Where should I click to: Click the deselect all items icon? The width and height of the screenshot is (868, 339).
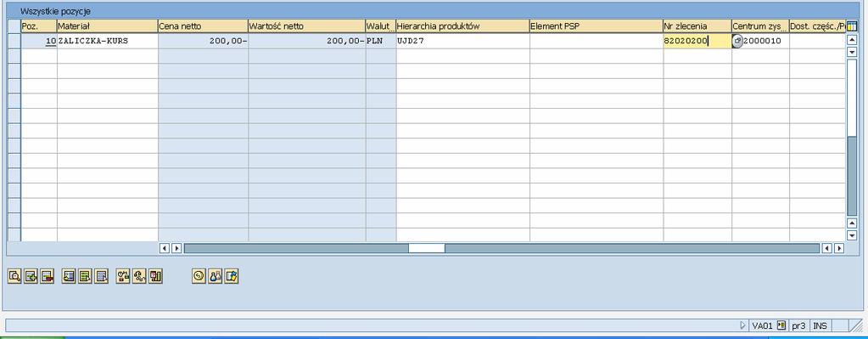pos(101,276)
